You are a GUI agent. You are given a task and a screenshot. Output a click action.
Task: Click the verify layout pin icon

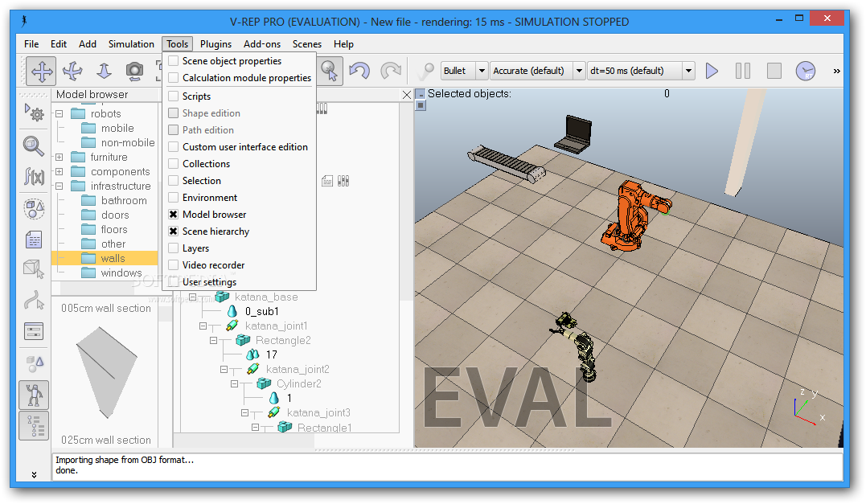pos(425,72)
